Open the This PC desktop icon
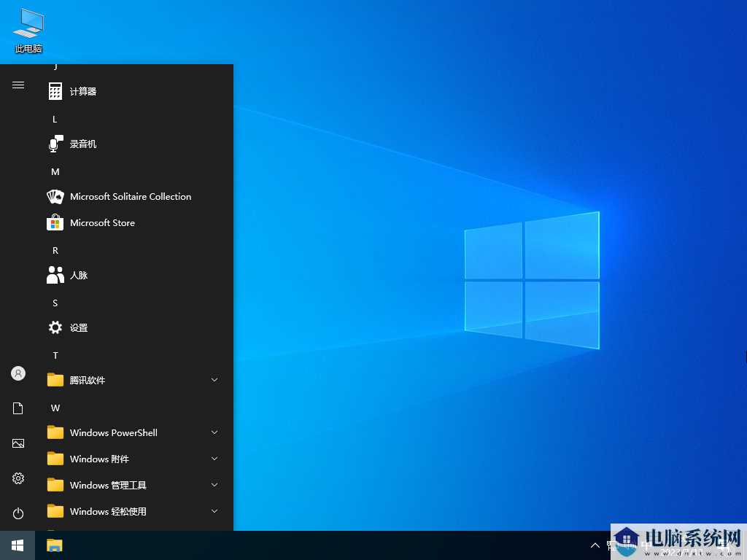Screen dimensions: 747x560 [28, 30]
